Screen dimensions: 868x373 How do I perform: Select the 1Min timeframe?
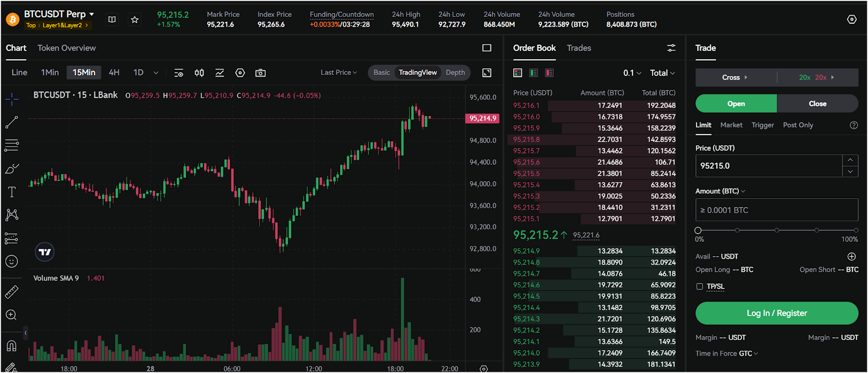(x=50, y=73)
